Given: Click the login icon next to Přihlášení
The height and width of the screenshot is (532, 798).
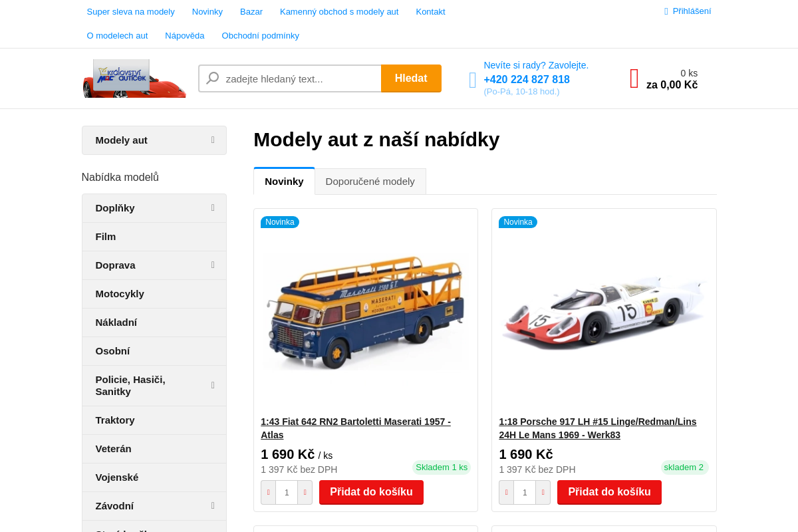Looking at the screenshot, I should [x=666, y=11].
